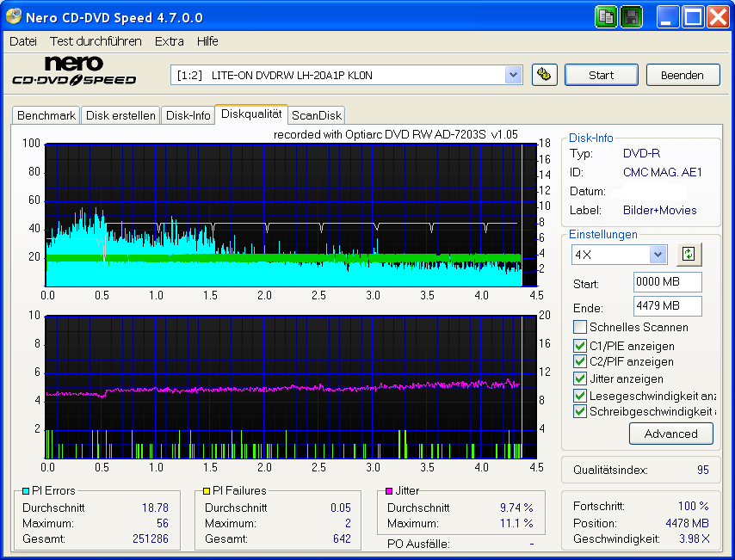735x560 pixels.
Task: Open the Advanced settings
Action: tap(671, 434)
